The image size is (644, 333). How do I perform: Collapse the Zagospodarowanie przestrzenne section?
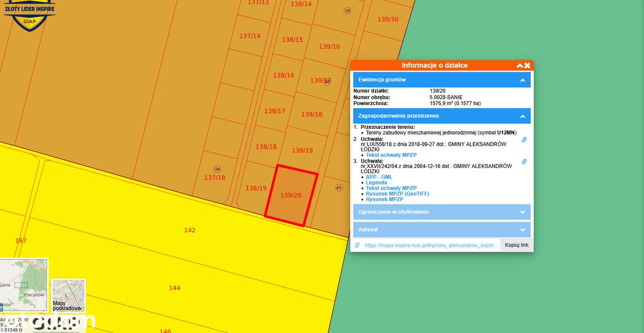(442, 116)
